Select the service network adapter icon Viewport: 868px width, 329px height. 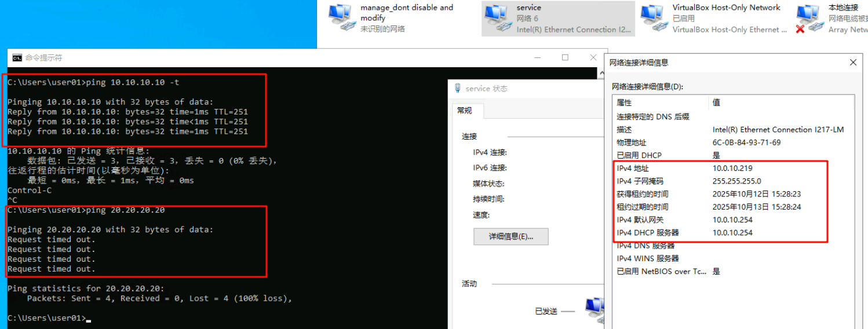tap(498, 17)
